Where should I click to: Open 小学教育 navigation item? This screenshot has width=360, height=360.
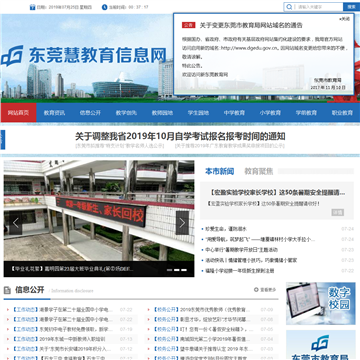pyautogui.click(x=270, y=113)
